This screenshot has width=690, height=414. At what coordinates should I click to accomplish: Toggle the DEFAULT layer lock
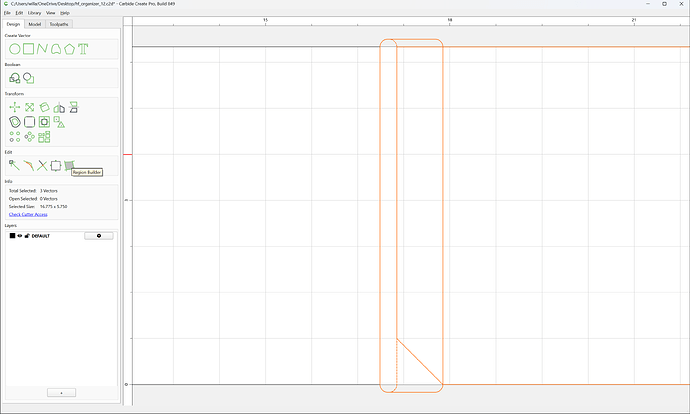[27, 236]
